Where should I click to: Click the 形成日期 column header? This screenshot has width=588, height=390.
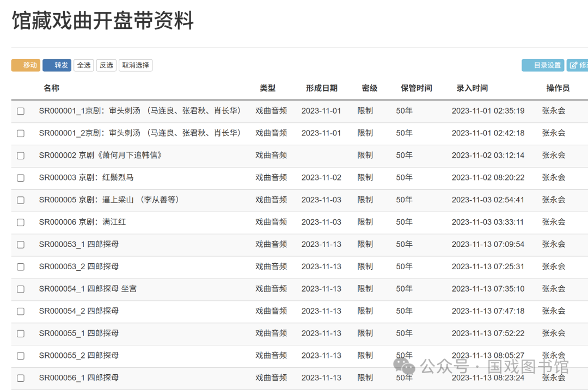click(321, 88)
